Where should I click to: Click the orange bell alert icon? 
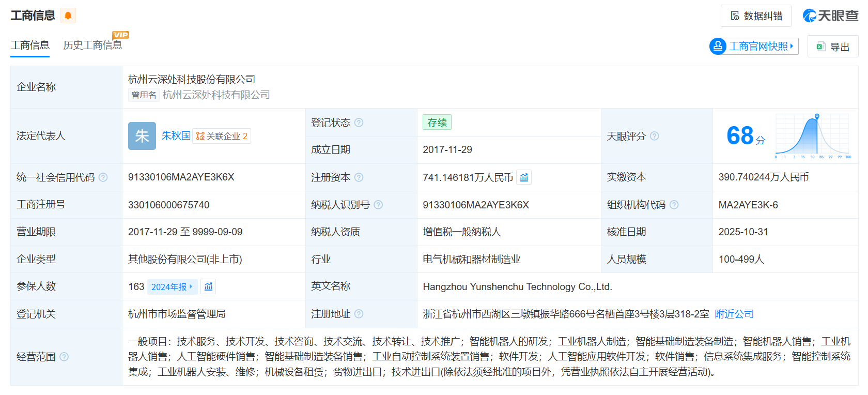tap(68, 16)
